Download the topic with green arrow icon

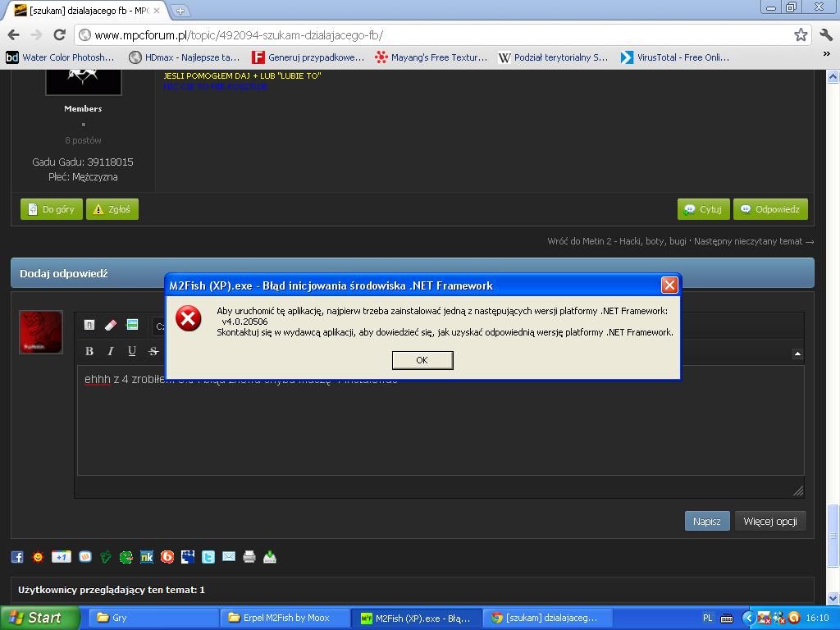[269, 557]
